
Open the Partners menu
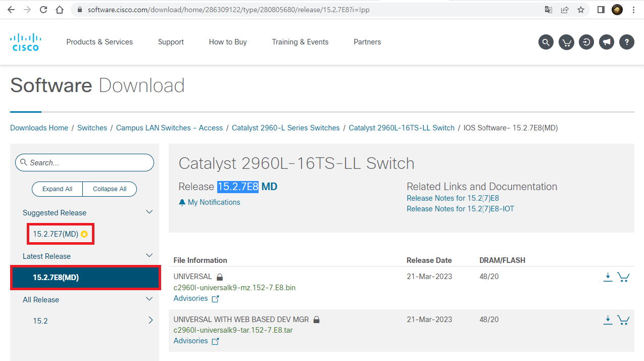(x=367, y=42)
